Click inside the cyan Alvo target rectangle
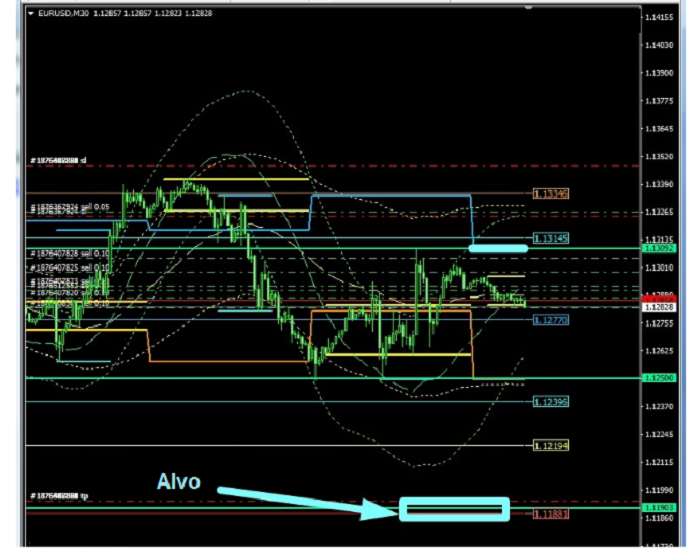691x550 pixels. click(x=454, y=509)
